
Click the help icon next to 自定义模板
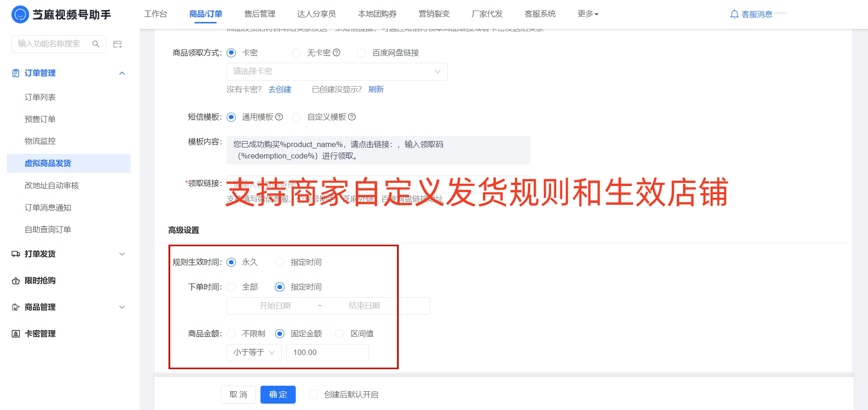click(x=352, y=117)
